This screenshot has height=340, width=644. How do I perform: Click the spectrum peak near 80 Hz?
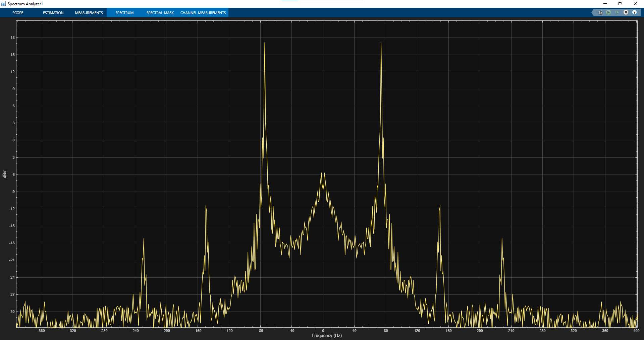[x=381, y=43]
